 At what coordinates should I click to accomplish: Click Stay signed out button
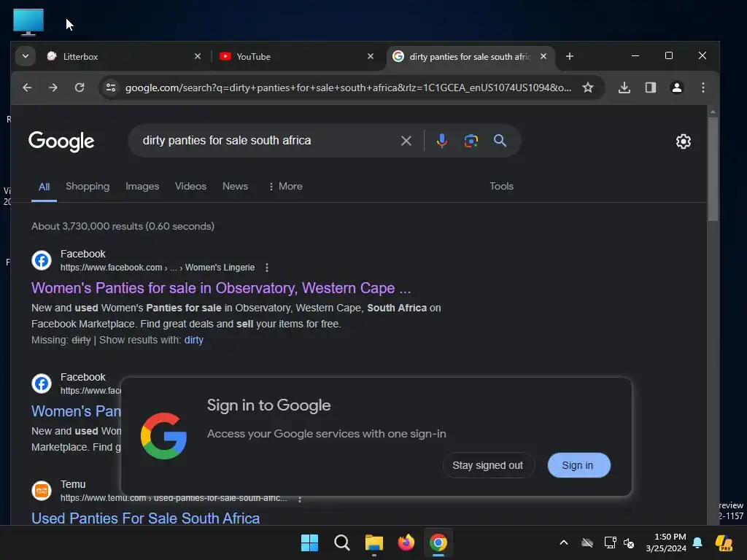[x=488, y=465]
